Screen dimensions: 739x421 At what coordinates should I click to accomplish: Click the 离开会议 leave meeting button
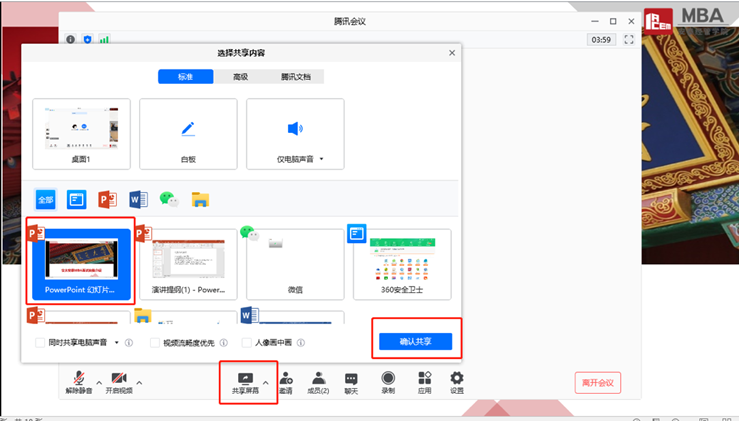(x=597, y=382)
